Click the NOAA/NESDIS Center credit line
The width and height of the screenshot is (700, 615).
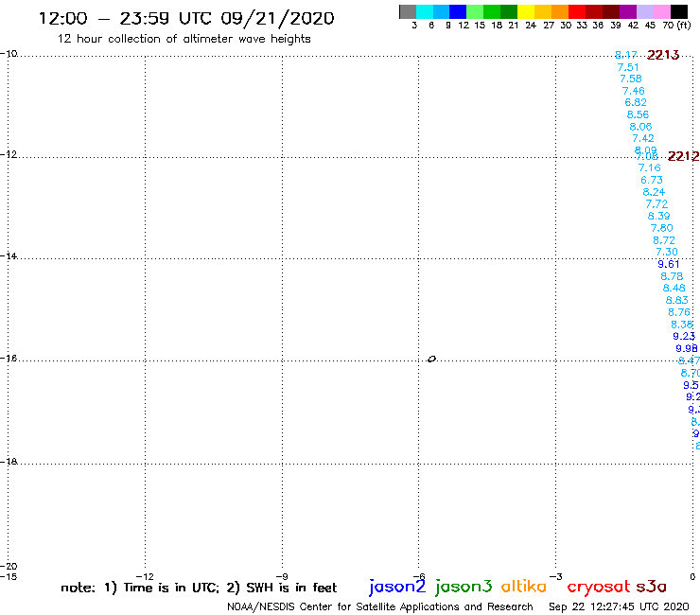pyautogui.click(x=380, y=607)
